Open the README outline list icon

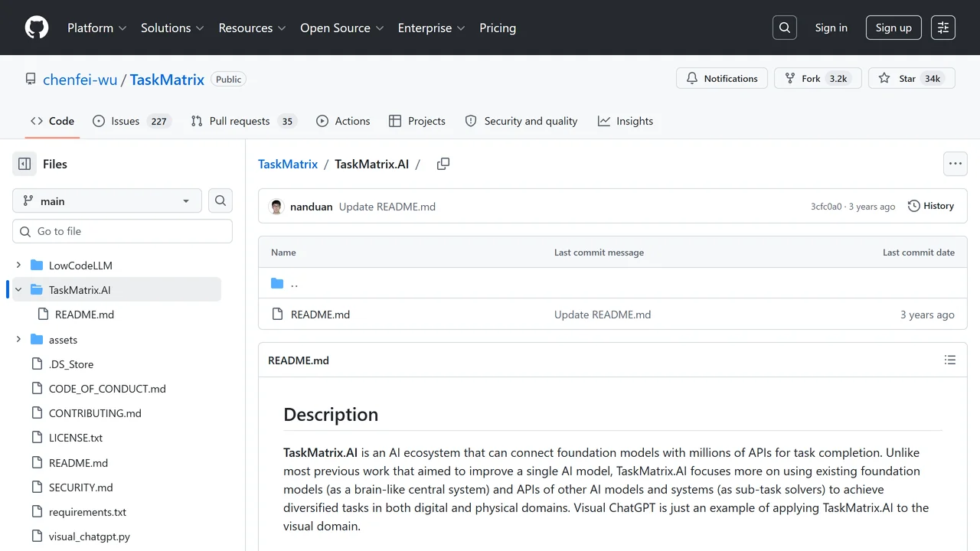(x=950, y=360)
